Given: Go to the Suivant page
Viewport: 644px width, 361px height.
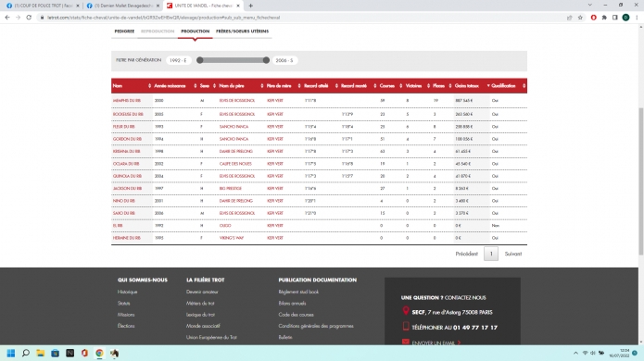Looking at the screenshot, I should (513, 254).
